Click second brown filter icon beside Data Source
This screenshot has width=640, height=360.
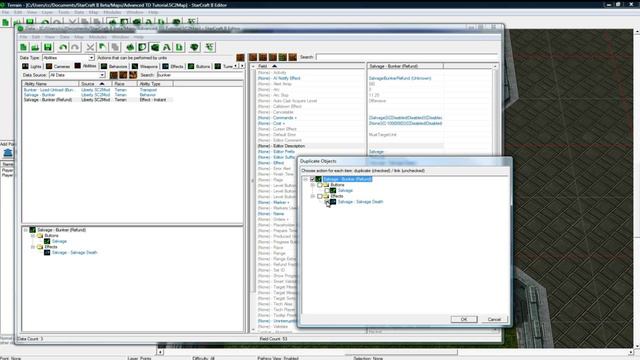123,75
